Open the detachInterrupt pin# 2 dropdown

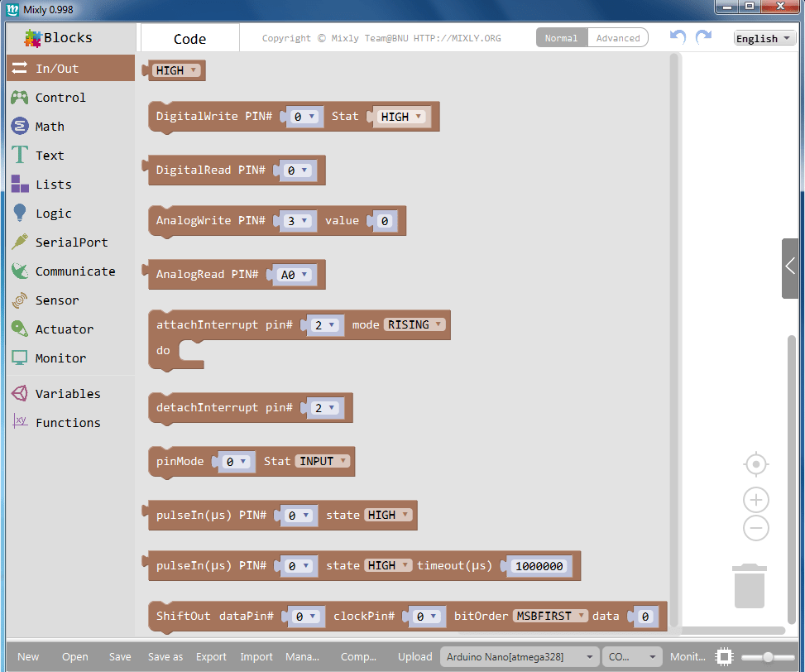[325, 408]
